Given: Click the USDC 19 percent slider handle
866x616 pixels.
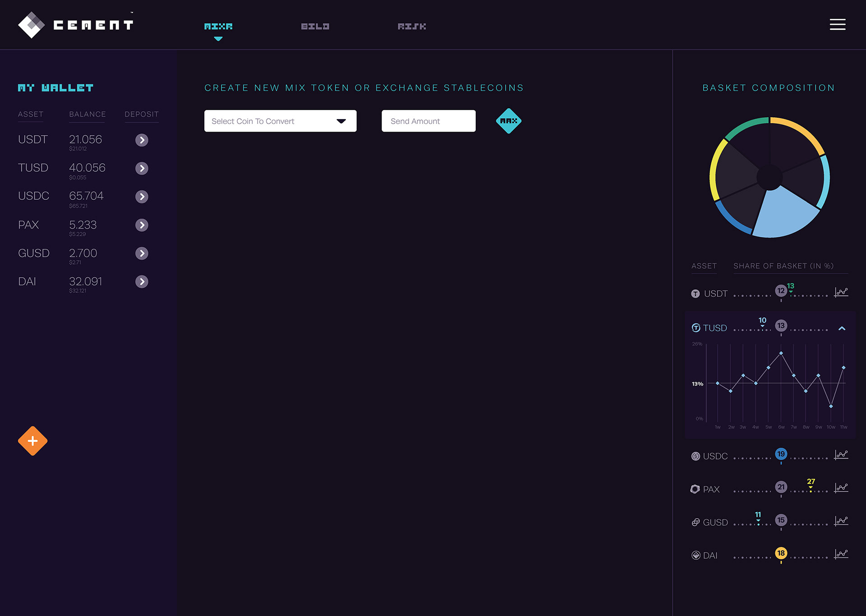Looking at the screenshot, I should (x=781, y=454).
